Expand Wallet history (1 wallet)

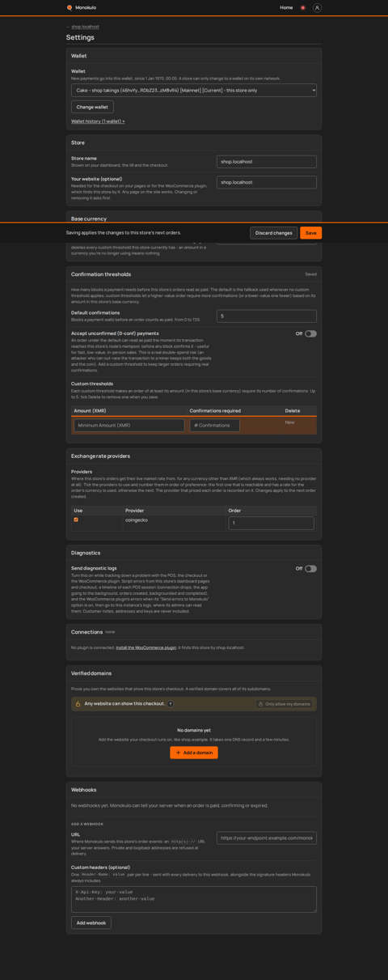tap(98, 121)
